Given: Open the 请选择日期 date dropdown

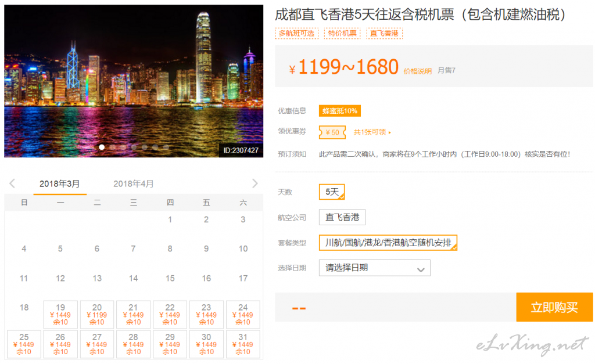Looking at the screenshot, I should (x=375, y=268).
